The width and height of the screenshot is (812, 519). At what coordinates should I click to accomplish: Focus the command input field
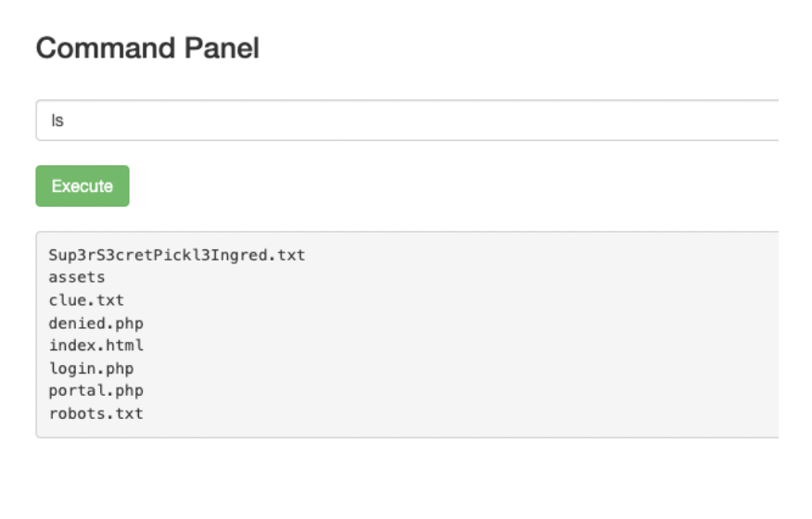click(371, 120)
